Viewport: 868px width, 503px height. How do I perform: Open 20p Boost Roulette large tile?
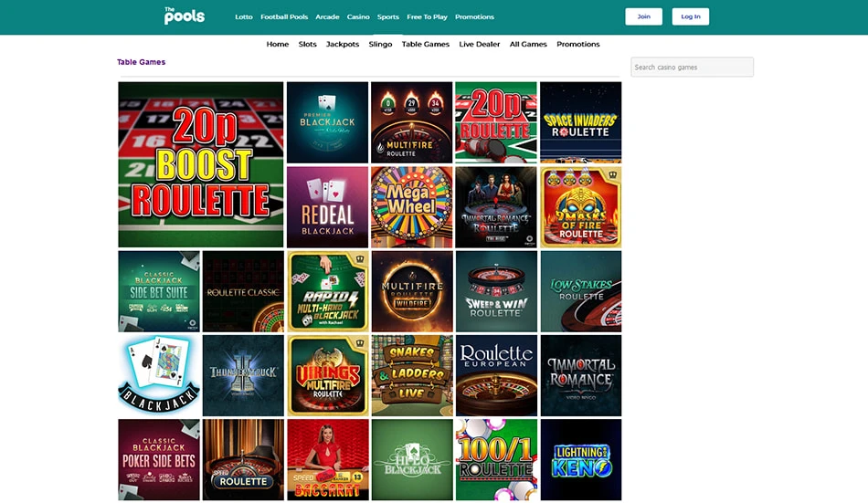(200, 164)
